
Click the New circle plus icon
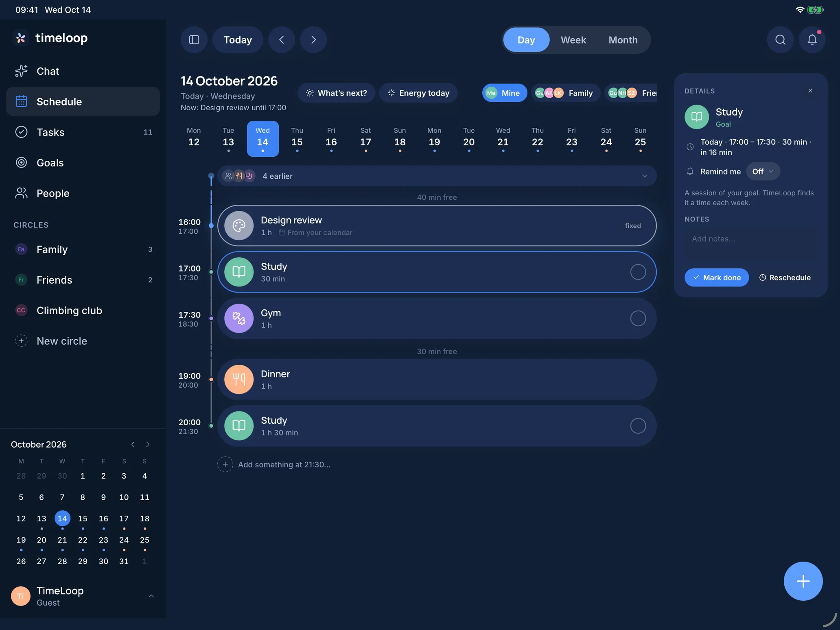point(21,341)
